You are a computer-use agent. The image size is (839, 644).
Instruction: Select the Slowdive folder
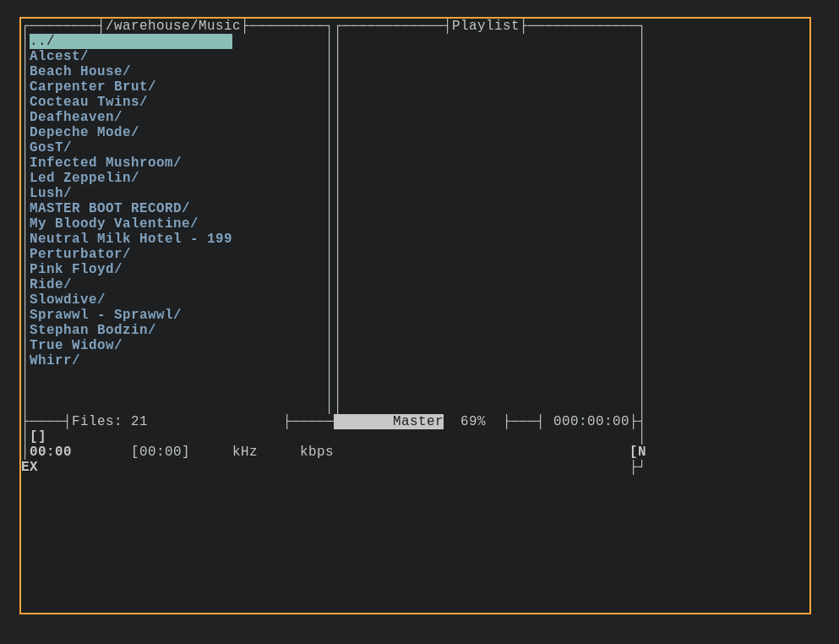(66, 299)
